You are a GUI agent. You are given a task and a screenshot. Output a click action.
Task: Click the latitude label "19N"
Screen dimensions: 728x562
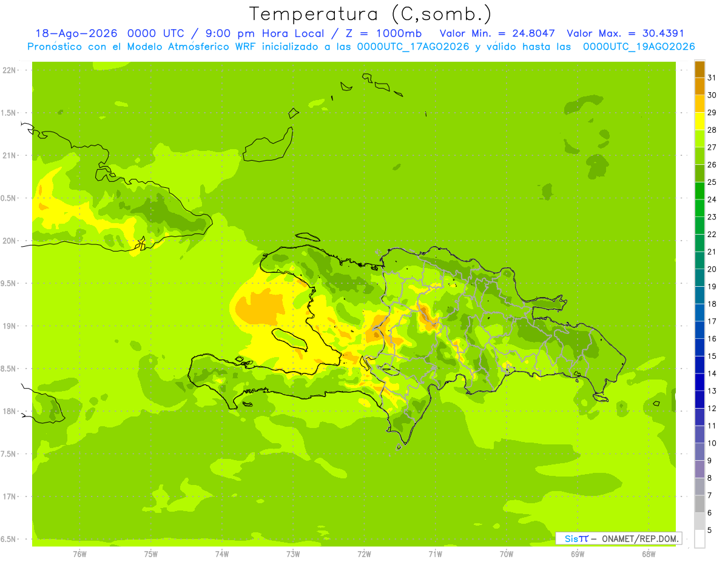click(x=9, y=326)
